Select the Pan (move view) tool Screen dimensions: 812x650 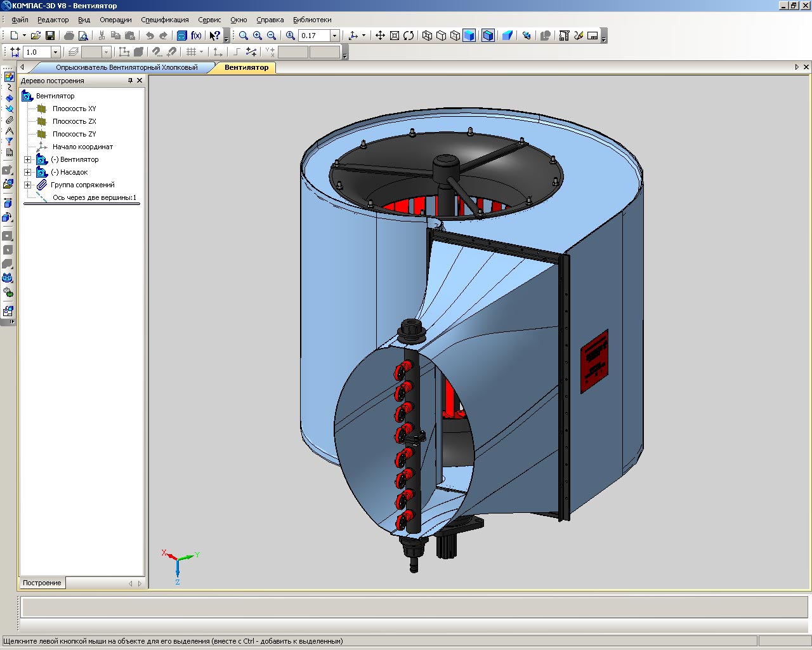(380, 36)
